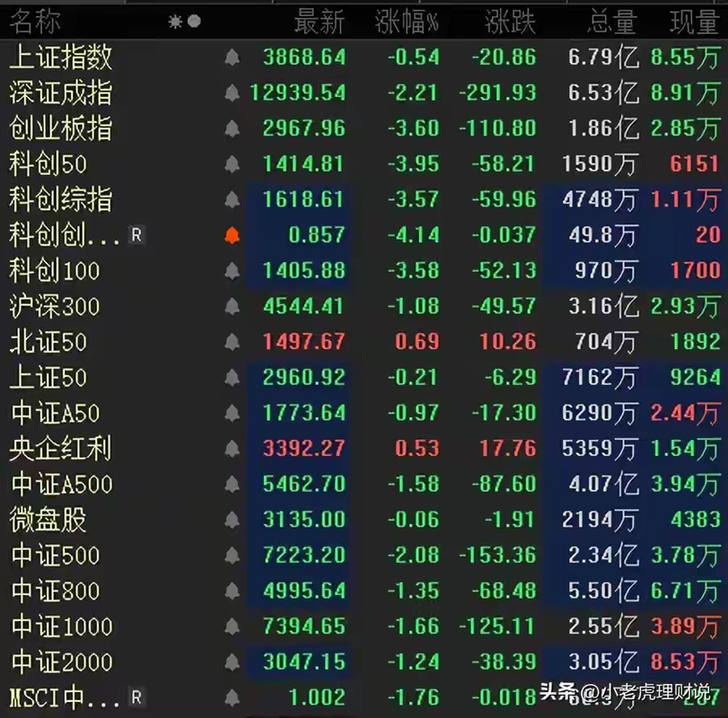Click the bell icon for 上证指数
The image size is (728, 718).
tap(232, 57)
